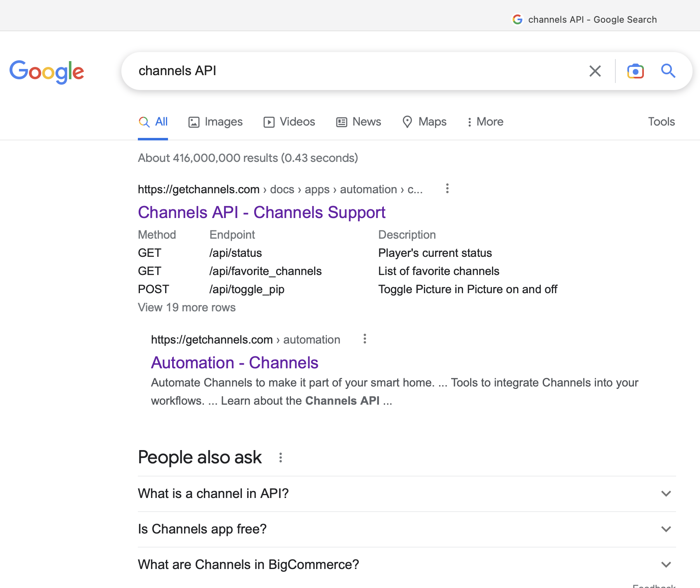Viewport: 700px width, 588px height.
Task: Switch to the Images tab
Action: click(215, 122)
